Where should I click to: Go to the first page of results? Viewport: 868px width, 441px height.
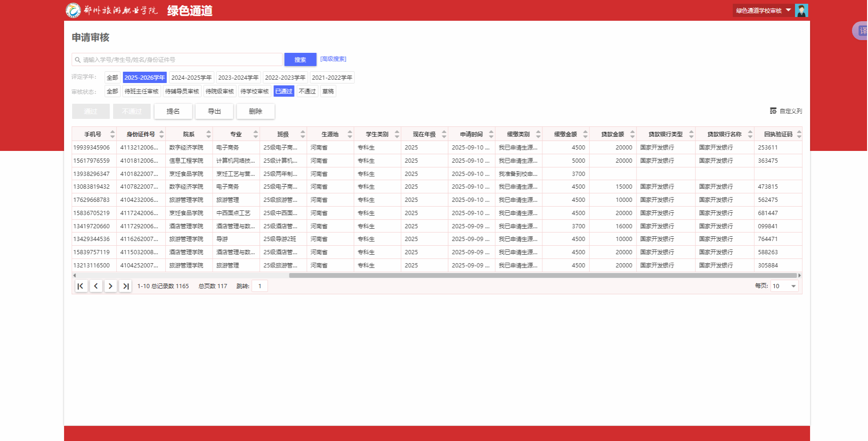point(81,286)
